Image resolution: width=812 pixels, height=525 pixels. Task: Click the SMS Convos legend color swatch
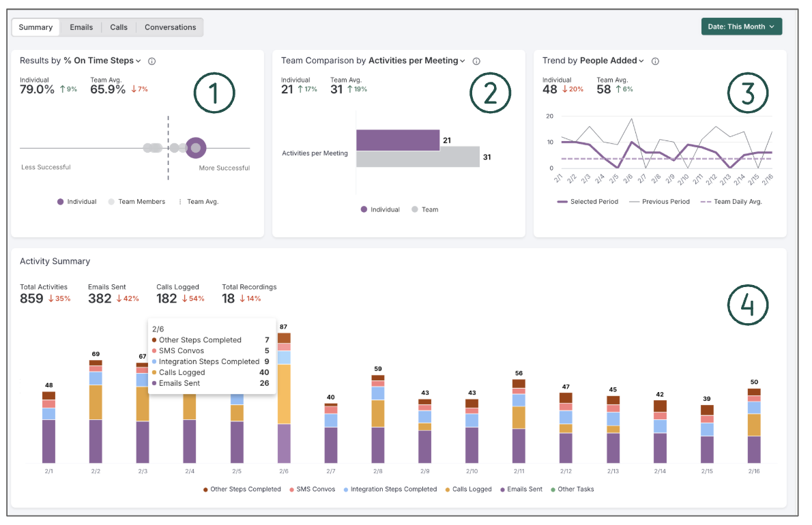[x=291, y=490]
